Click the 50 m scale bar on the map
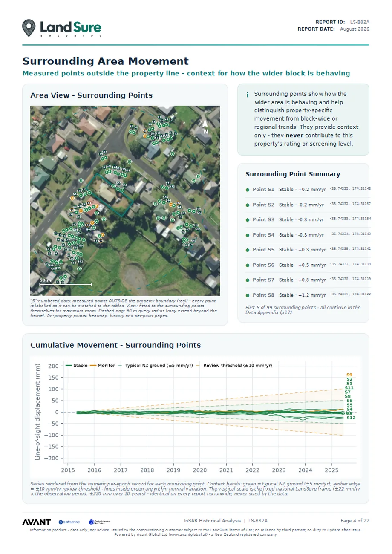This screenshot has width=392, height=554. [65, 282]
